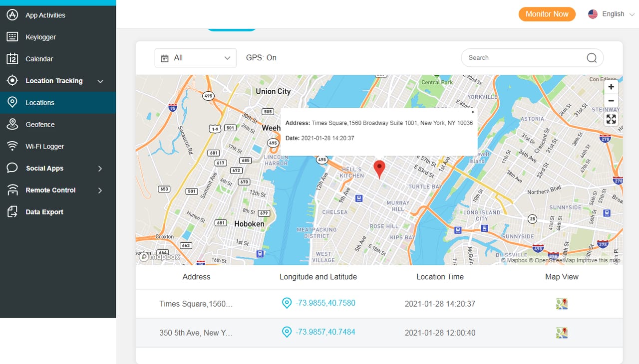Expand the Remote Control submenu
Image resolution: width=639 pixels, height=364 pixels.
pos(100,190)
